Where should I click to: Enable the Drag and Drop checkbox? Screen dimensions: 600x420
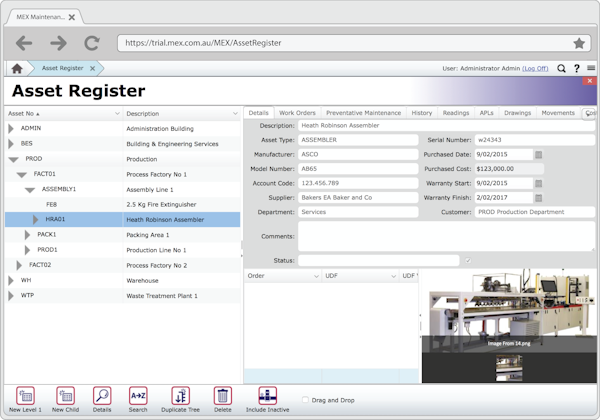(x=305, y=400)
